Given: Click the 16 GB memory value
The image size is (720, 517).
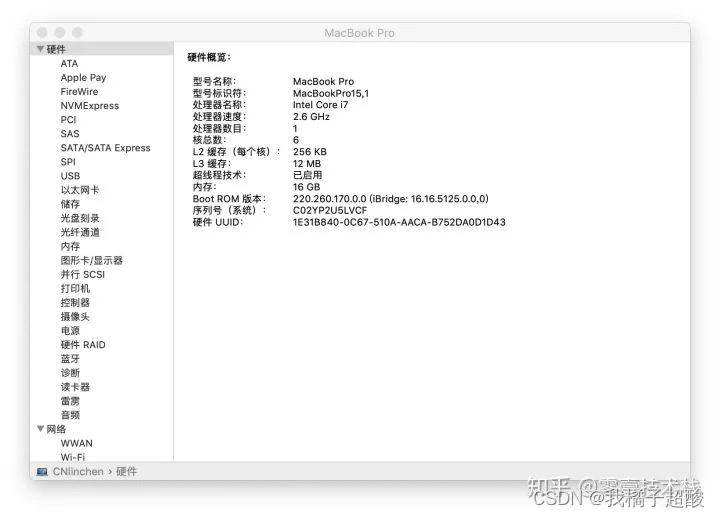Looking at the screenshot, I should point(306,187).
